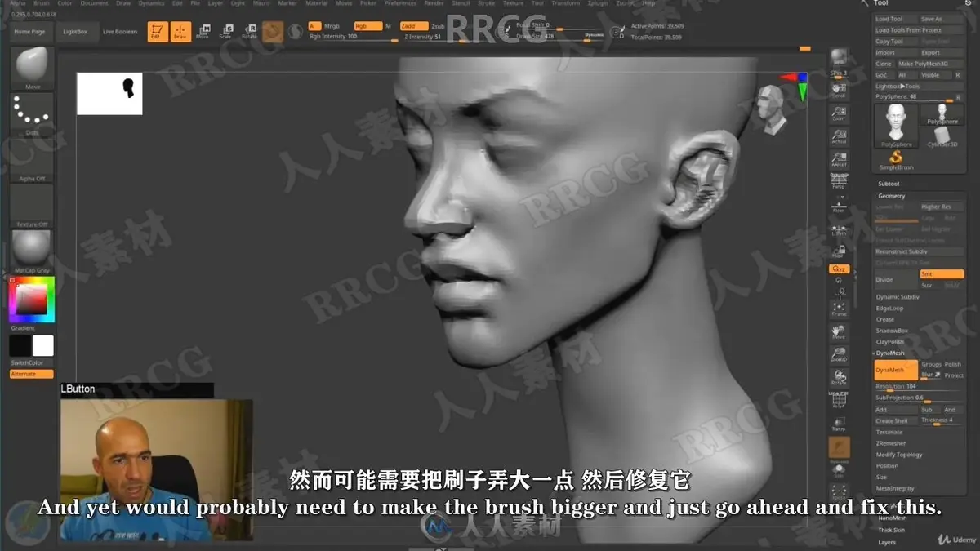Select the Move transform tool in top shelf
980x551 pixels.
pos(203,32)
